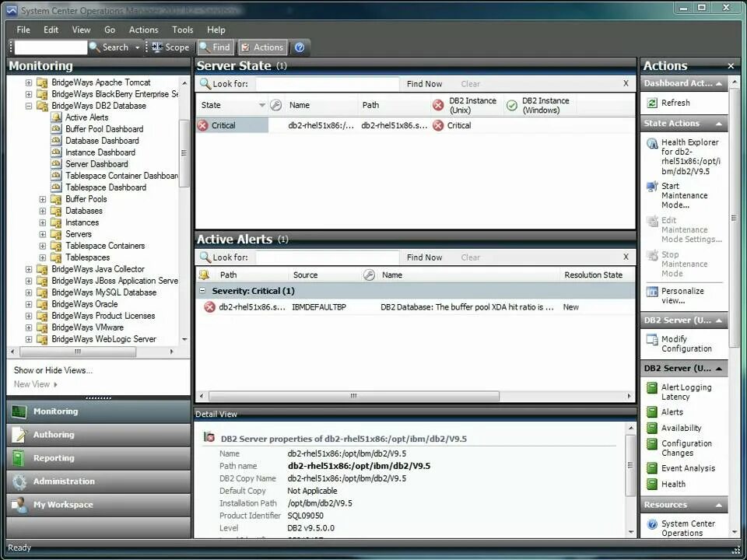The width and height of the screenshot is (747, 560).
Task: Open the File menu
Action: coord(23,30)
